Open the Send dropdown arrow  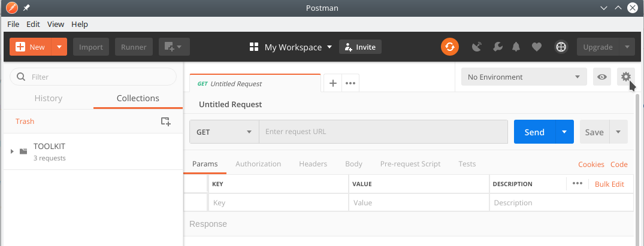(564, 132)
